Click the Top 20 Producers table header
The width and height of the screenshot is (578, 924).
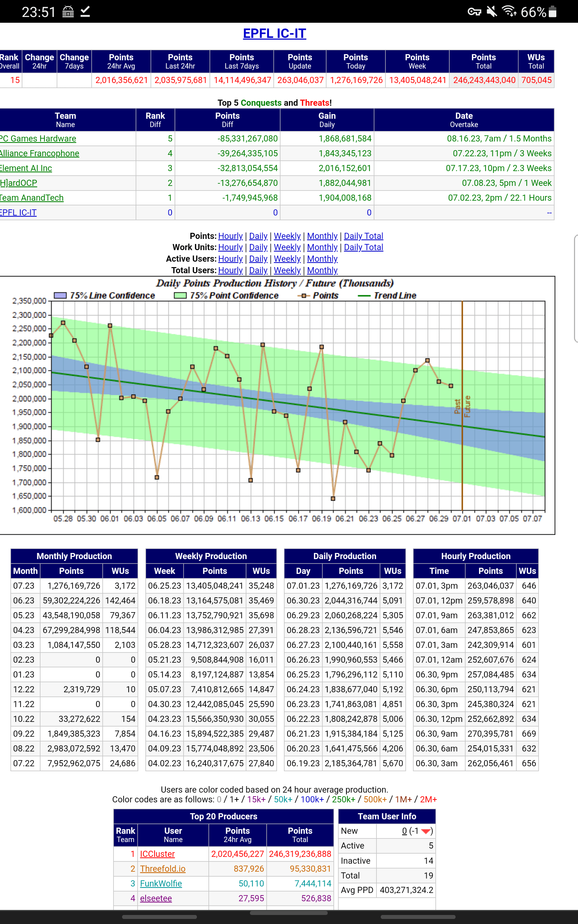224,816
